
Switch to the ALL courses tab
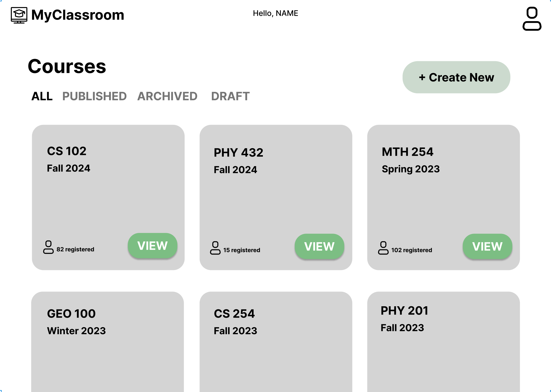coord(42,96)
